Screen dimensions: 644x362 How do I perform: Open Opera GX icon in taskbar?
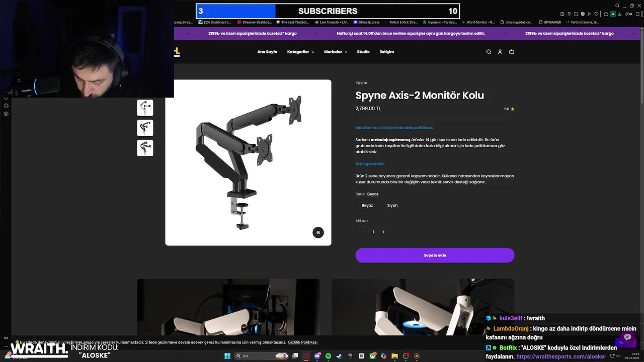(306, 356)
